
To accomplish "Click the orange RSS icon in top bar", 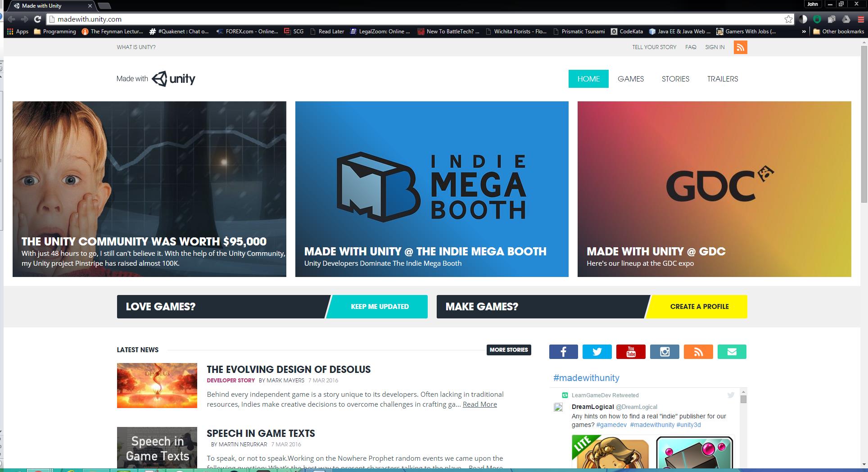I will (x=740, y=47).
